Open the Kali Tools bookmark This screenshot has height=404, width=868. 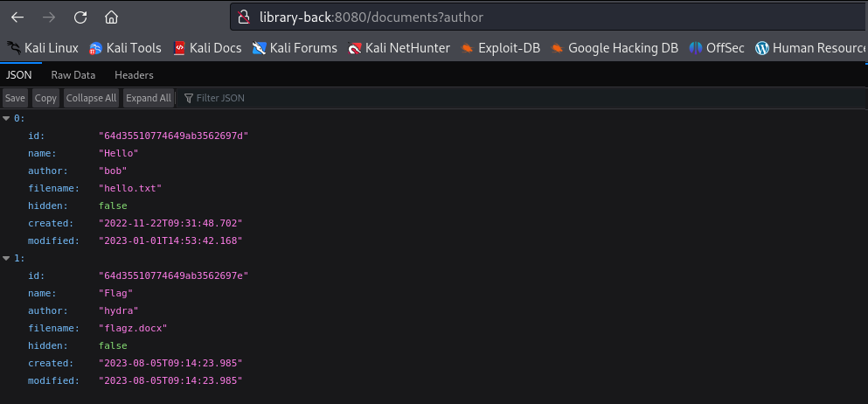pyautogui.click(x=125, y=48)
